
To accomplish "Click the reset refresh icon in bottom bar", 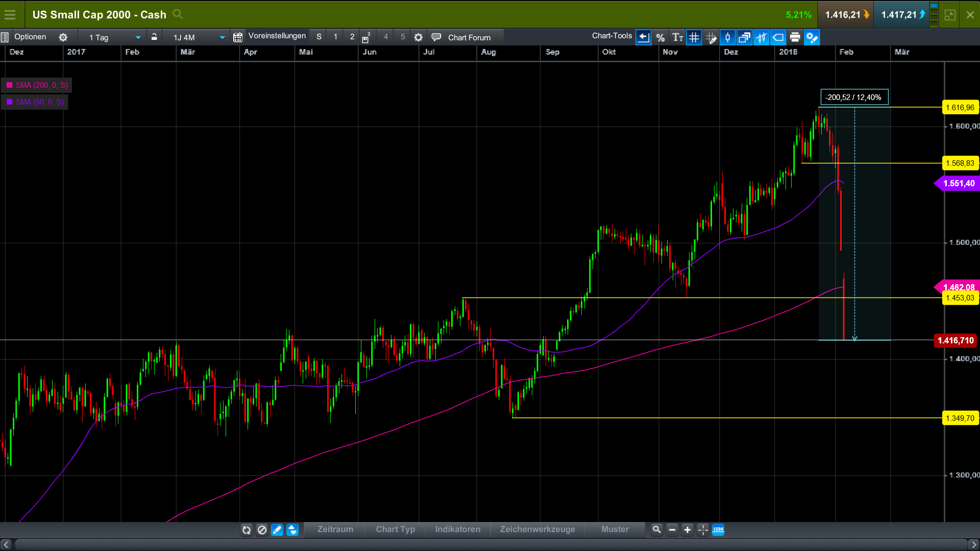I will point(247,530).
